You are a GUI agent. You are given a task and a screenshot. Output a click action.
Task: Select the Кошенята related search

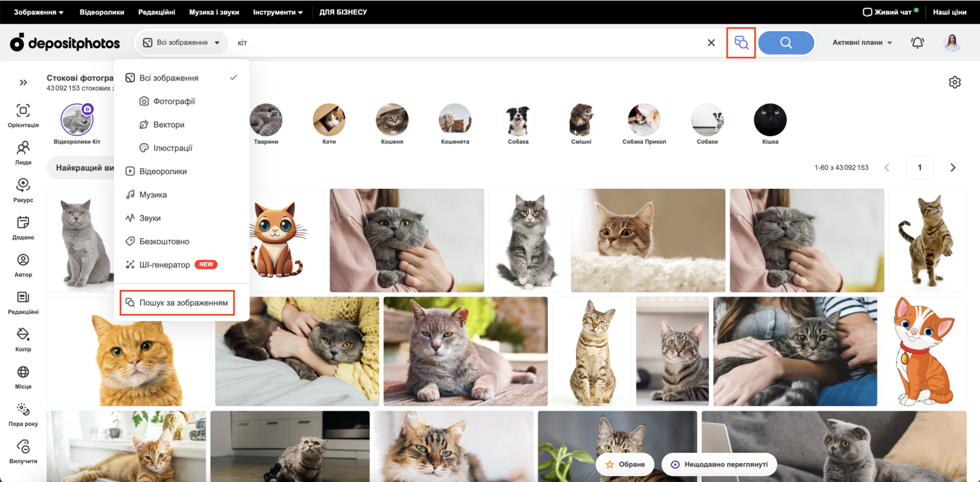click(455, 124)
